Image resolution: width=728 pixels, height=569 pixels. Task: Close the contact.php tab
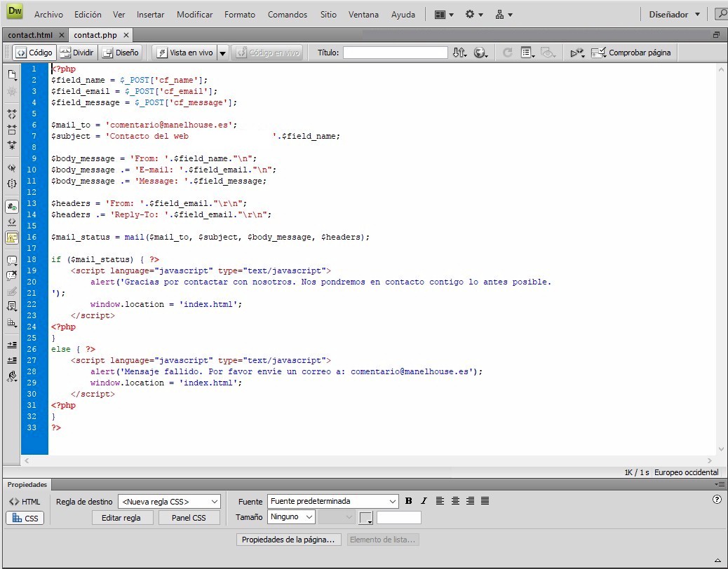126,35
